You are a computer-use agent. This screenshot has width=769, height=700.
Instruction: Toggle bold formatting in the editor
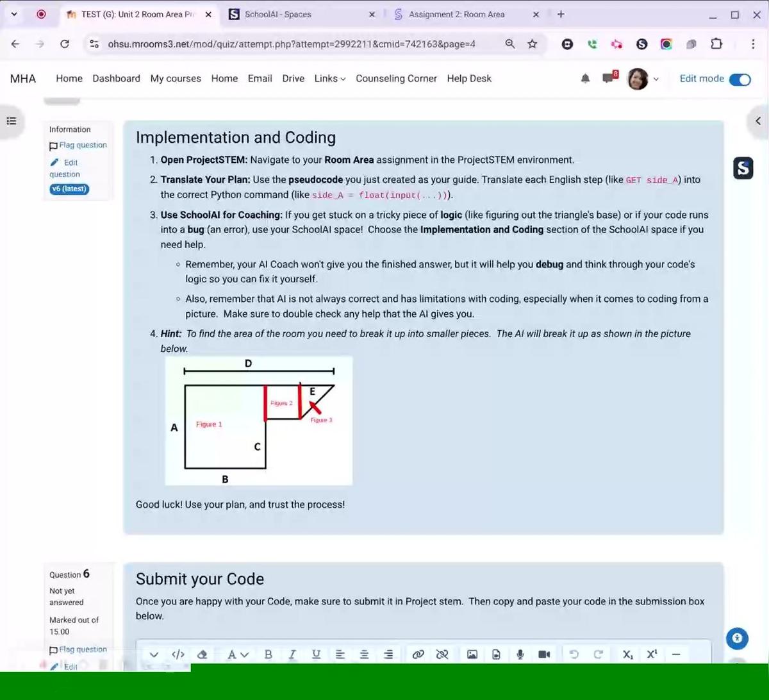[x=268, y=654]
